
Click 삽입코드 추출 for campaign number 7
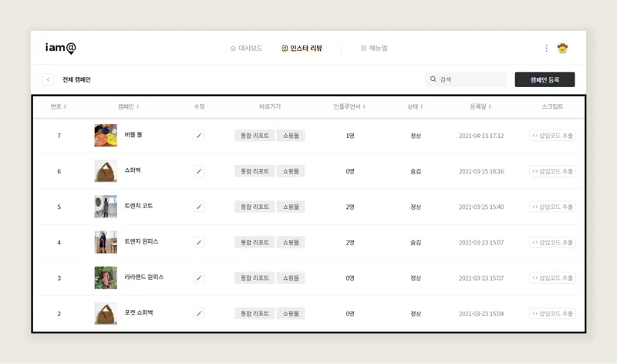pyautogui.click(x=552, y=136)
